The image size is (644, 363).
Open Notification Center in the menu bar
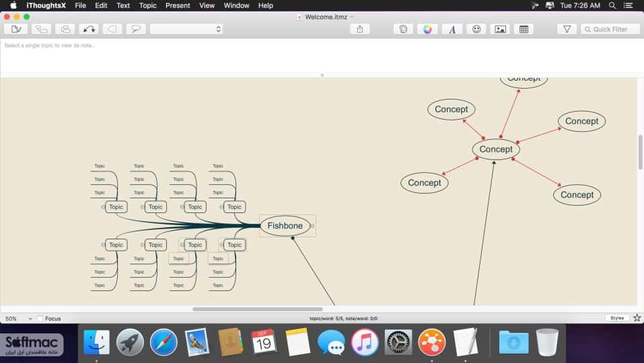[x=629, y=5]
